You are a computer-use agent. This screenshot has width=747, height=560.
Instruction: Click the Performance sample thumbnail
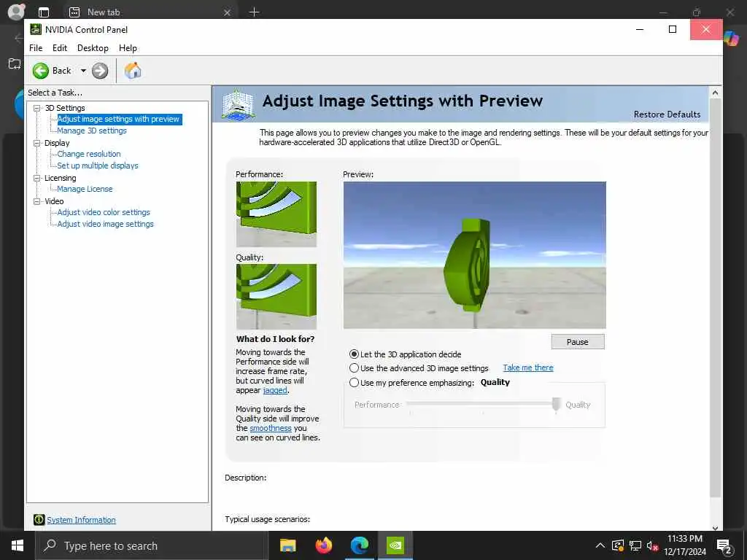click(x=276, y=214)
